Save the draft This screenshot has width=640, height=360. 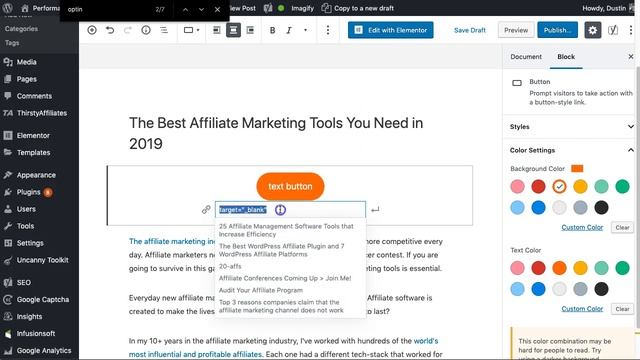[x=470, y=30]
